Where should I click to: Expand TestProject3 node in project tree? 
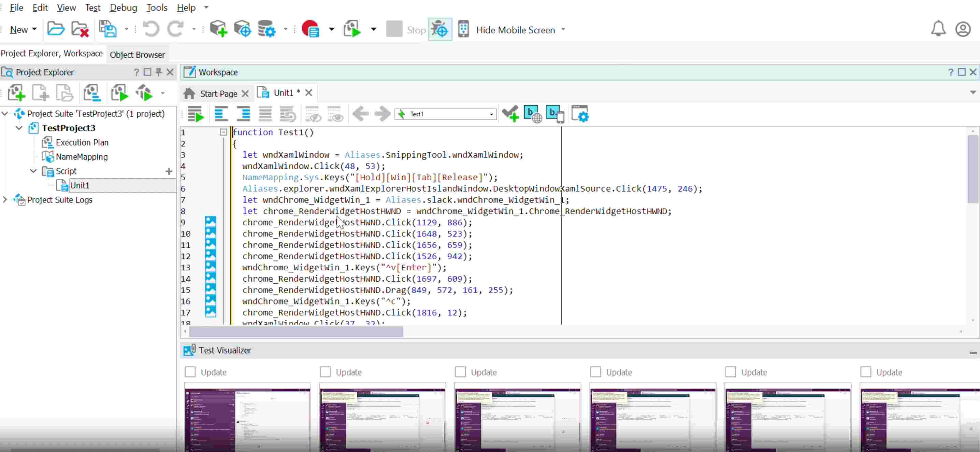19,128
